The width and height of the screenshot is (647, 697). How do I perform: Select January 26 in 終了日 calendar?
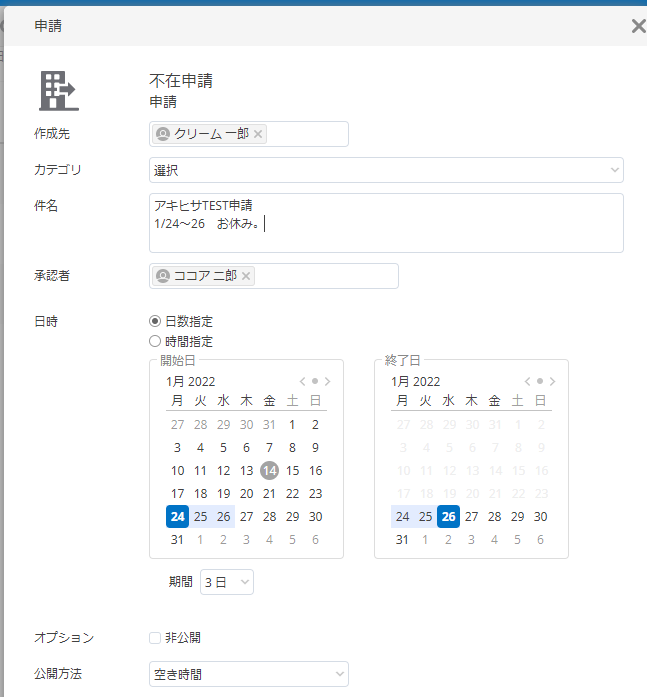[448, 517]
